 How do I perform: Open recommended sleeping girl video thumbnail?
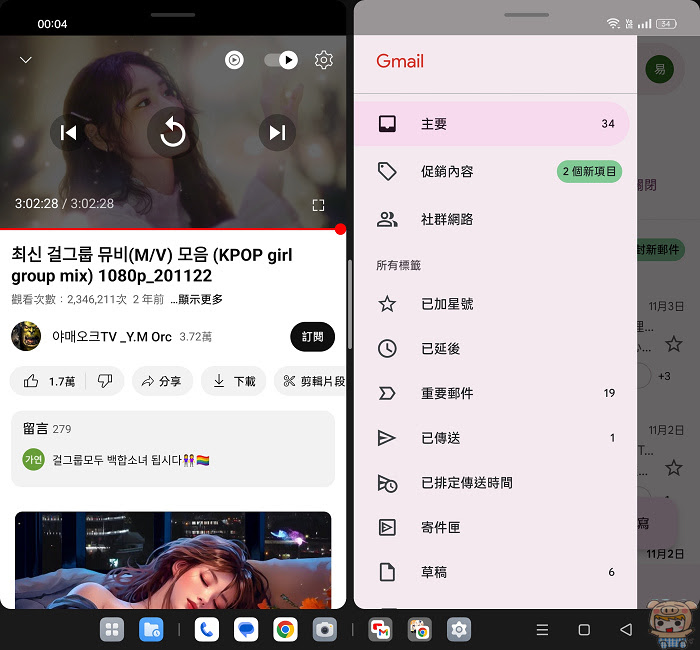[173, 560]
